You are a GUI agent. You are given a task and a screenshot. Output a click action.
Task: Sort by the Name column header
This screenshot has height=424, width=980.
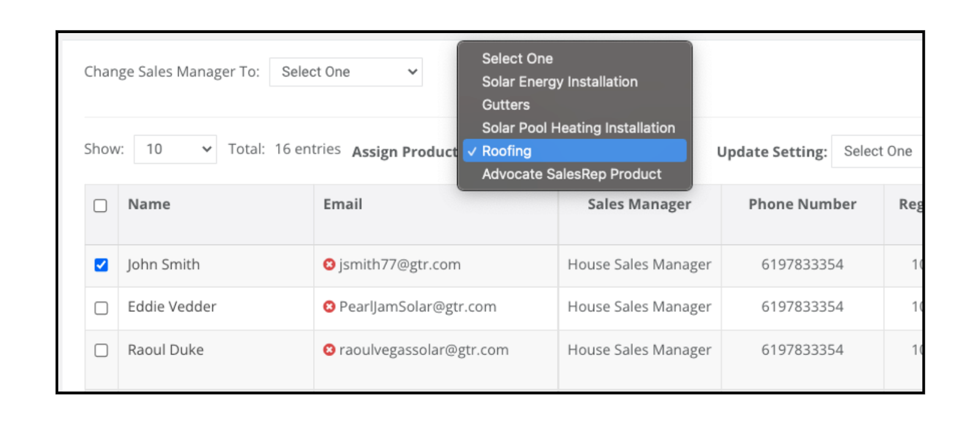point(149,204)
